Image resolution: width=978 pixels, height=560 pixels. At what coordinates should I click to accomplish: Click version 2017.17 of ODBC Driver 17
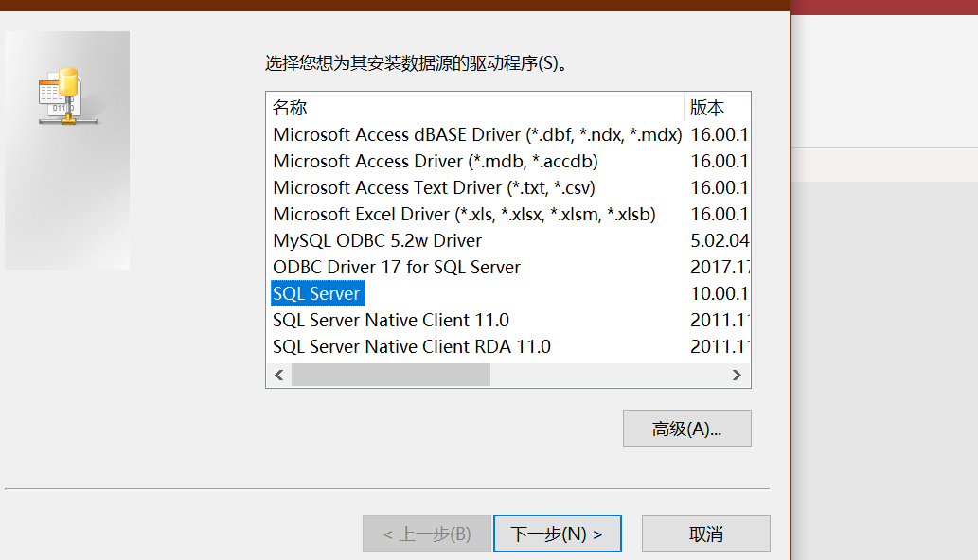coord(720,268)
